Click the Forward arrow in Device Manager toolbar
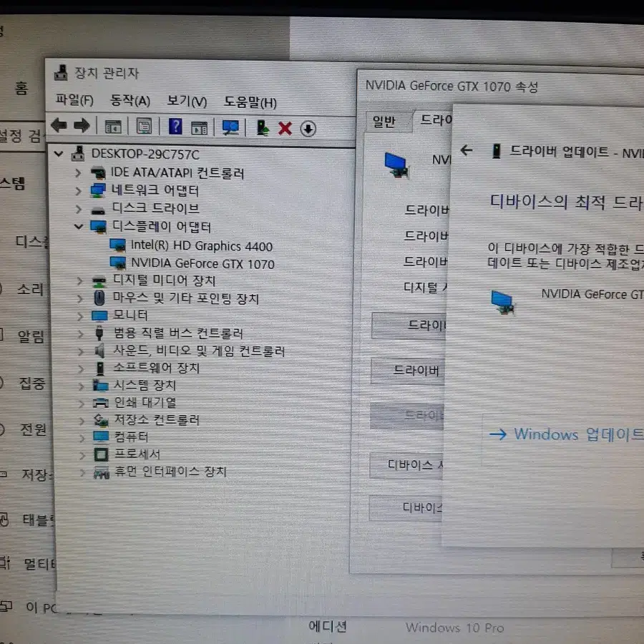This screenshot has width=644, height=644. click(82, 125)
